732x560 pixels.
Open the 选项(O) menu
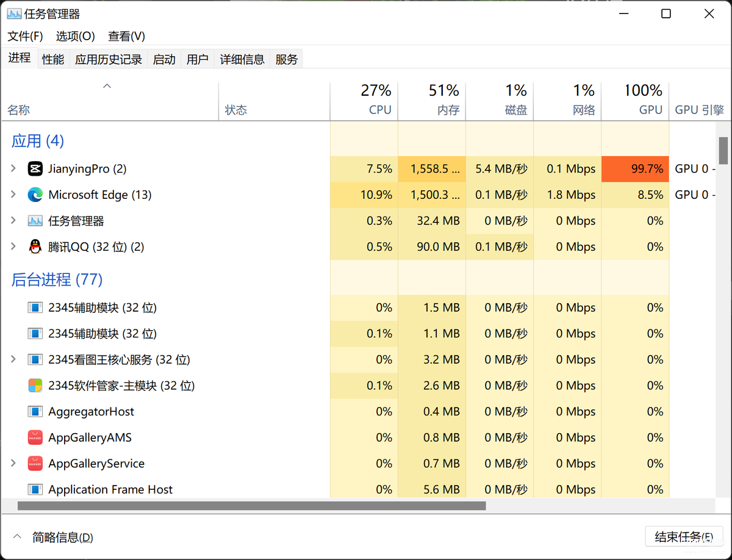pos(76,36)
